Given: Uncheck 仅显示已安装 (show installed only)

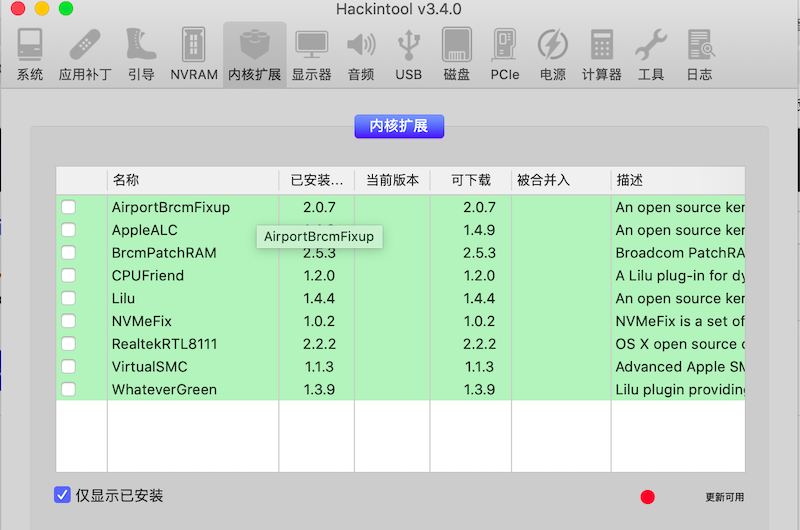Looking at the screenshot, I should pyautogui.click(x=62, y=495).
